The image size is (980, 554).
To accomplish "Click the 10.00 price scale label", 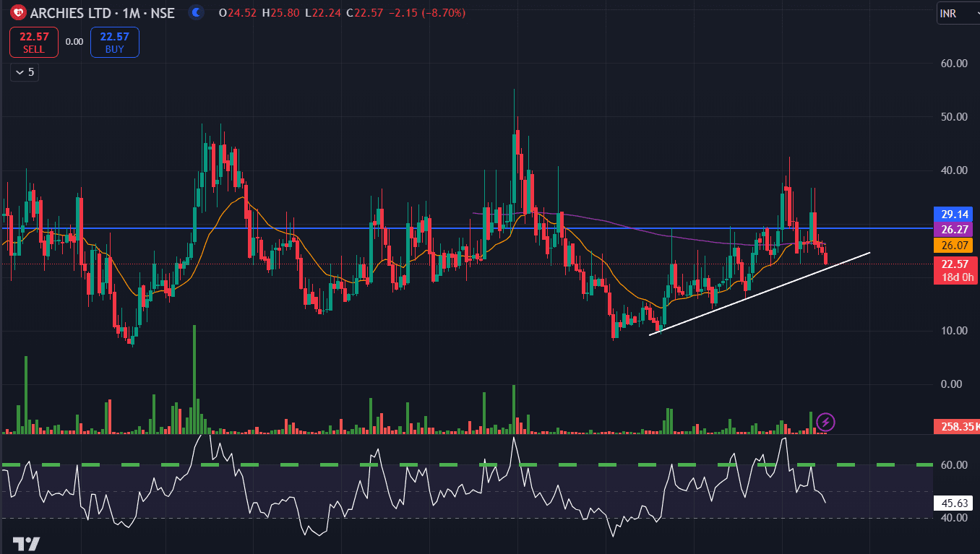I will 954,331.
